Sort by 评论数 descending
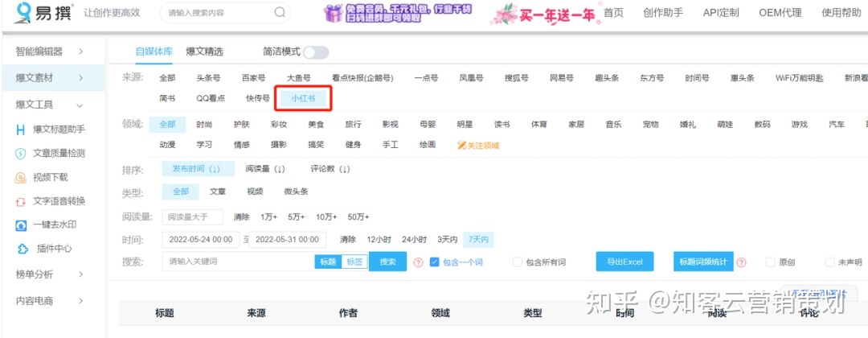This screenshot has width=868, height=338. (330, 169)
